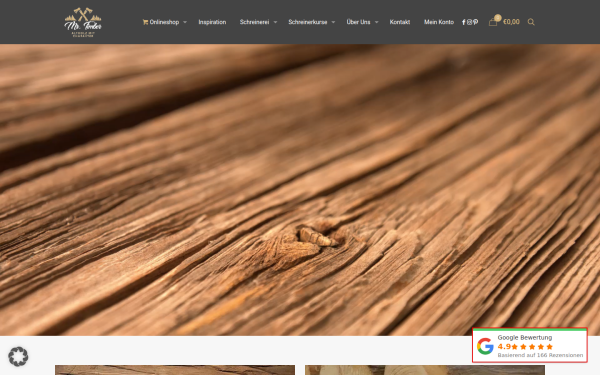Click the Google Bewertung title

point(525,338)
